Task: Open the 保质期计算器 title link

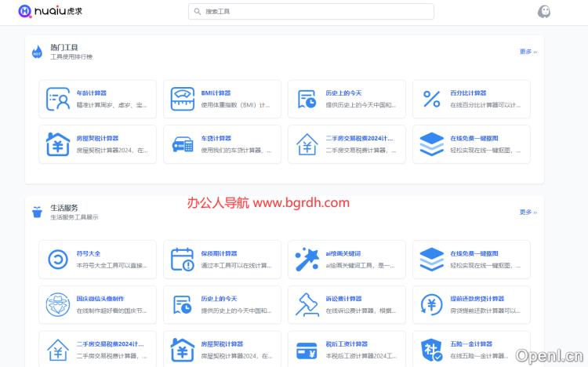Action: tap(219, 253)
